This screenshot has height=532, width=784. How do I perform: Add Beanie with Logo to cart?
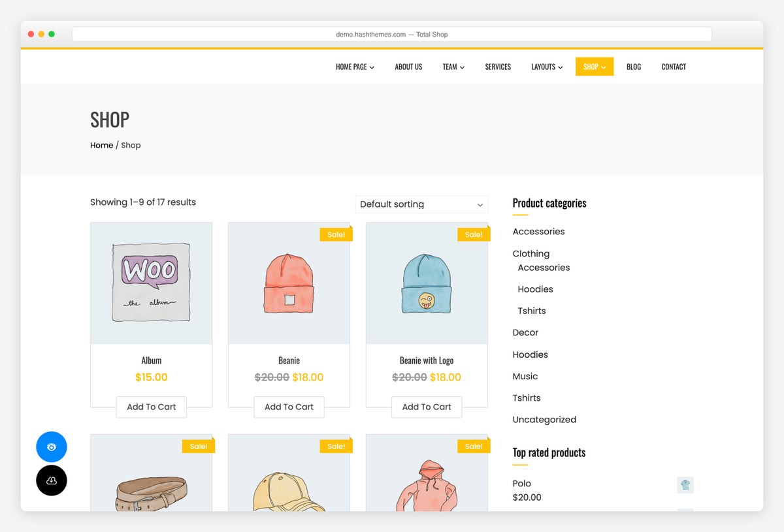click(x=427, y=407)
